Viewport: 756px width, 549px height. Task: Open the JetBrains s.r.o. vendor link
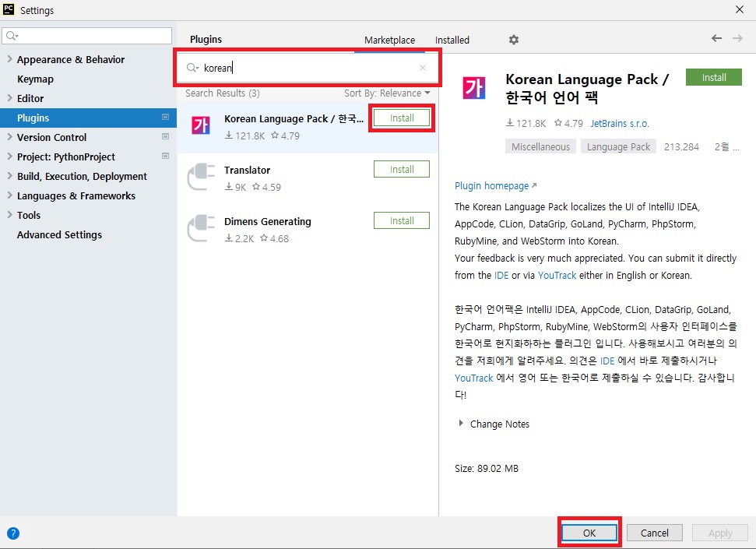click(x=620, y=124)
